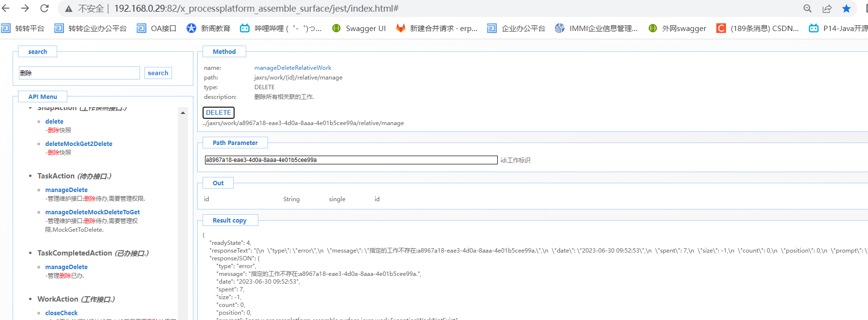This screenshot has width=868, height=320.
Task: Click the DELETE request button
Action: tap(219, 112)
